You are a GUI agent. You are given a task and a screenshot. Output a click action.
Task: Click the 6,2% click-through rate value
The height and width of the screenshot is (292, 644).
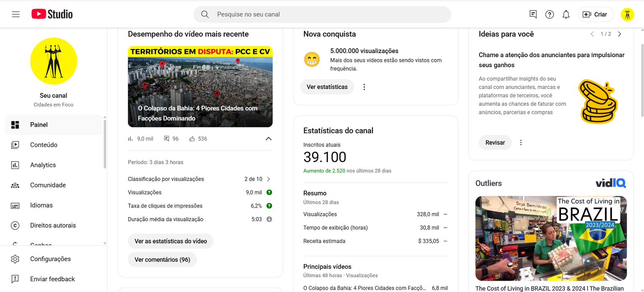tap(256, 206)
